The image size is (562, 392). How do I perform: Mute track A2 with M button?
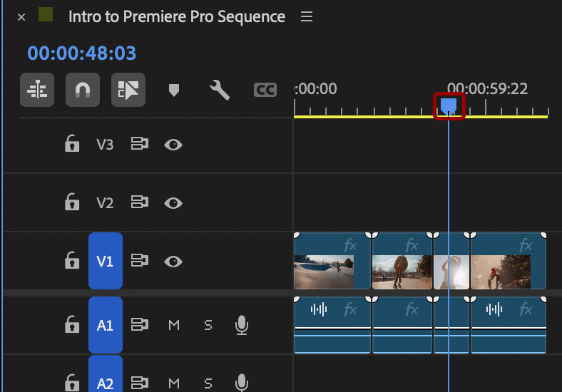[174, 383]
